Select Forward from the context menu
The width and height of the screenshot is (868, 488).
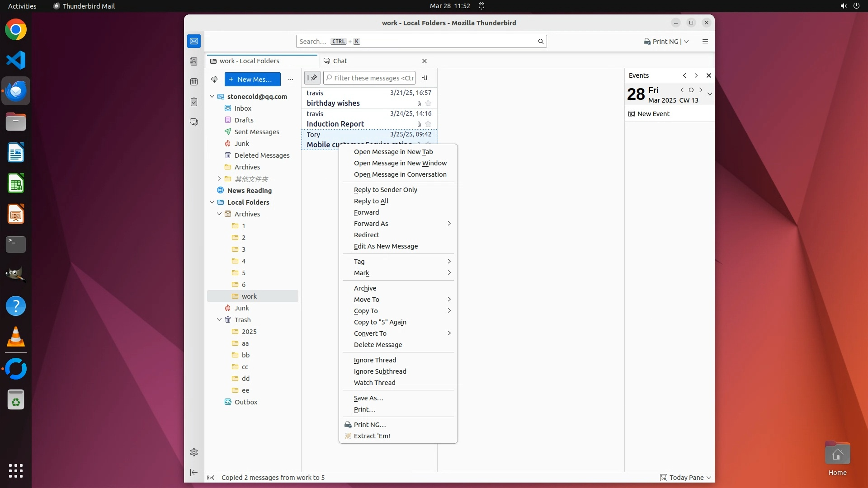pos(366,212)
